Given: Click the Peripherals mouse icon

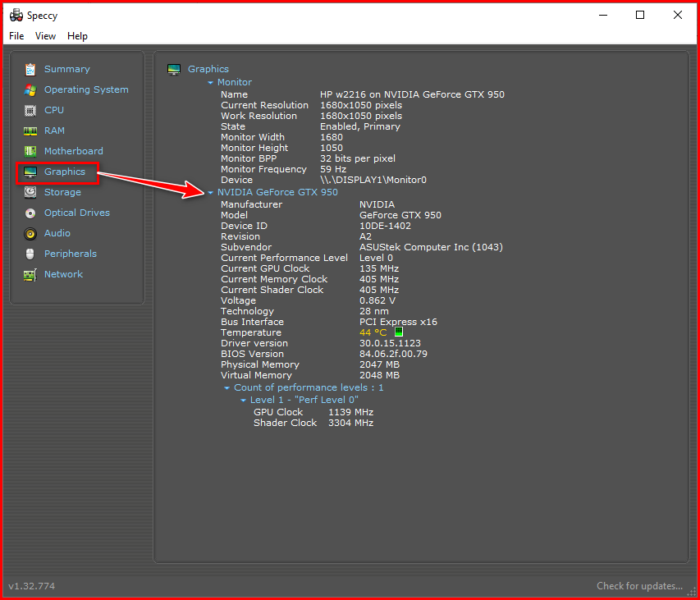Looking at the screenshot, I should [30, 254].
